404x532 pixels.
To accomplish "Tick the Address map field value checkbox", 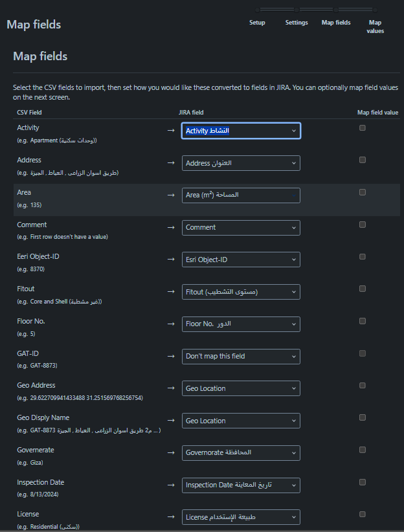I will (x=363, y=160).
